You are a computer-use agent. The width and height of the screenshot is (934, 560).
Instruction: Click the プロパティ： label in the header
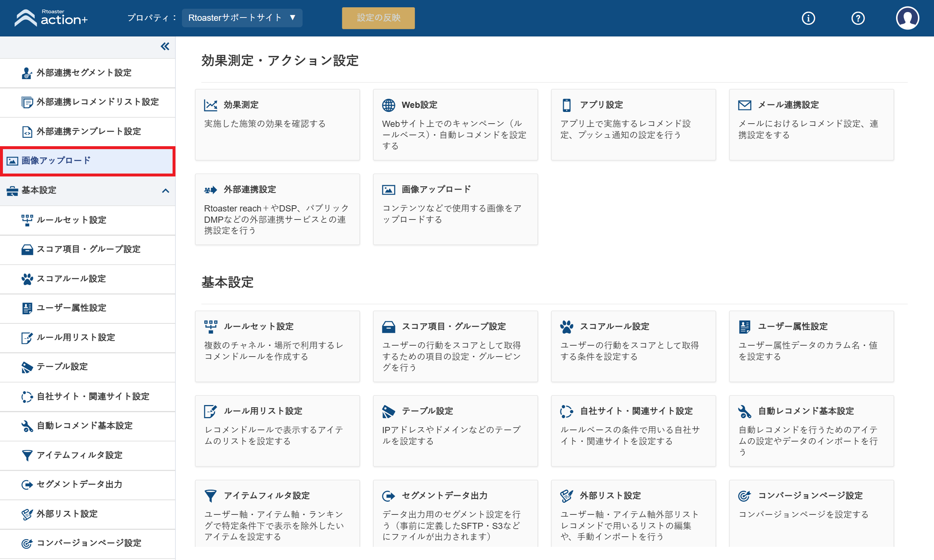click(x=152, y=18)
